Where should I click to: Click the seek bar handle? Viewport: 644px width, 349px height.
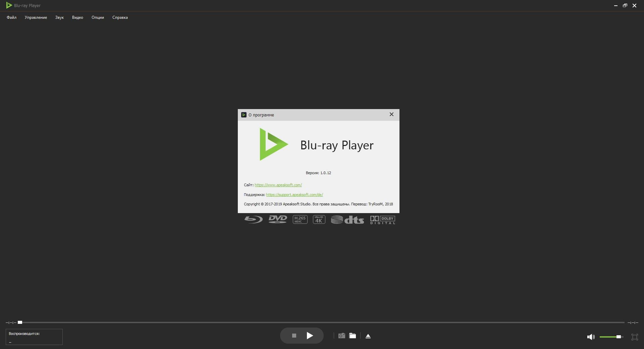20,322
